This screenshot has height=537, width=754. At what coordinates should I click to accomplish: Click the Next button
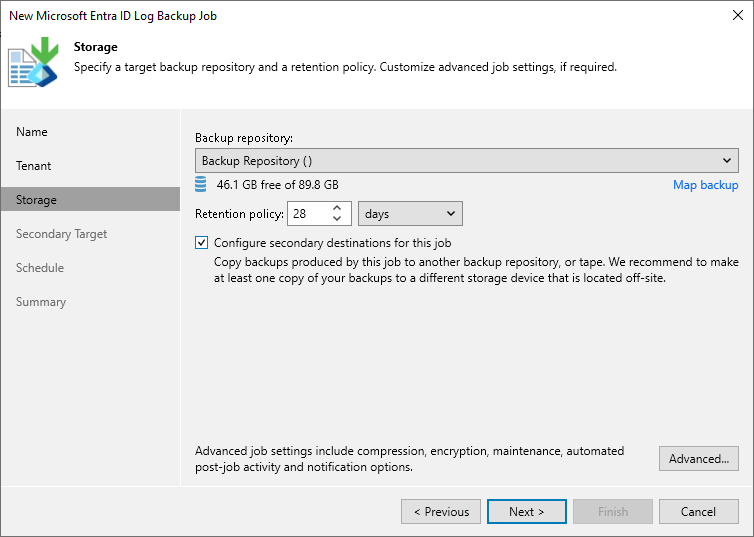[x=527, y=512]
